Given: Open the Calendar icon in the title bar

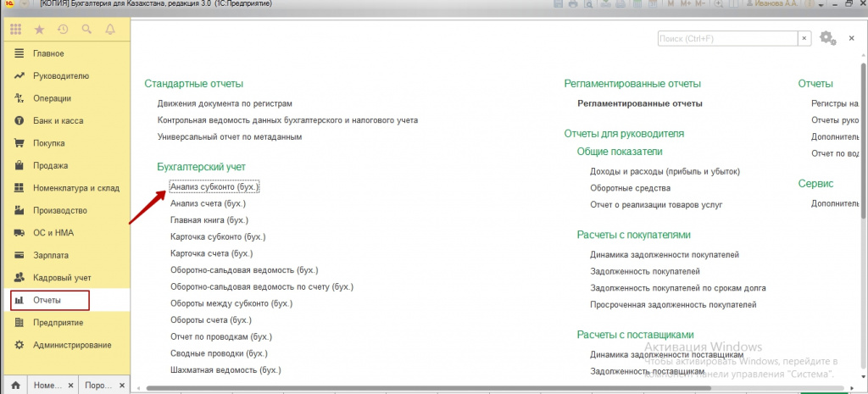Looking at the screenshot, I should coord(652,3).
